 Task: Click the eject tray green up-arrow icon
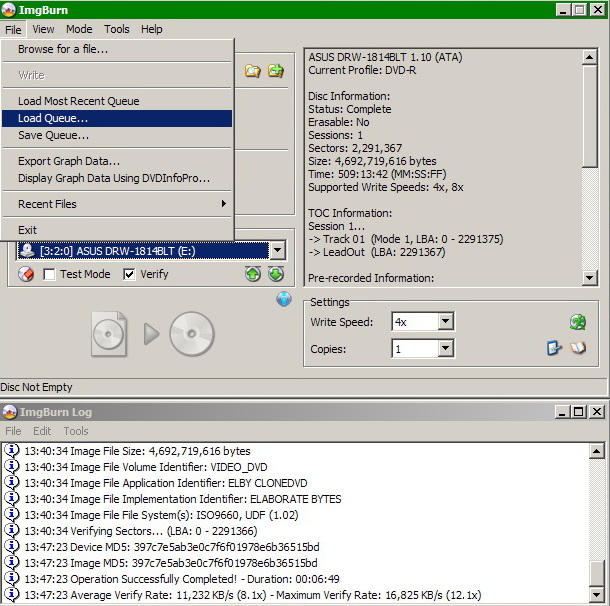[x=253, y=274]
